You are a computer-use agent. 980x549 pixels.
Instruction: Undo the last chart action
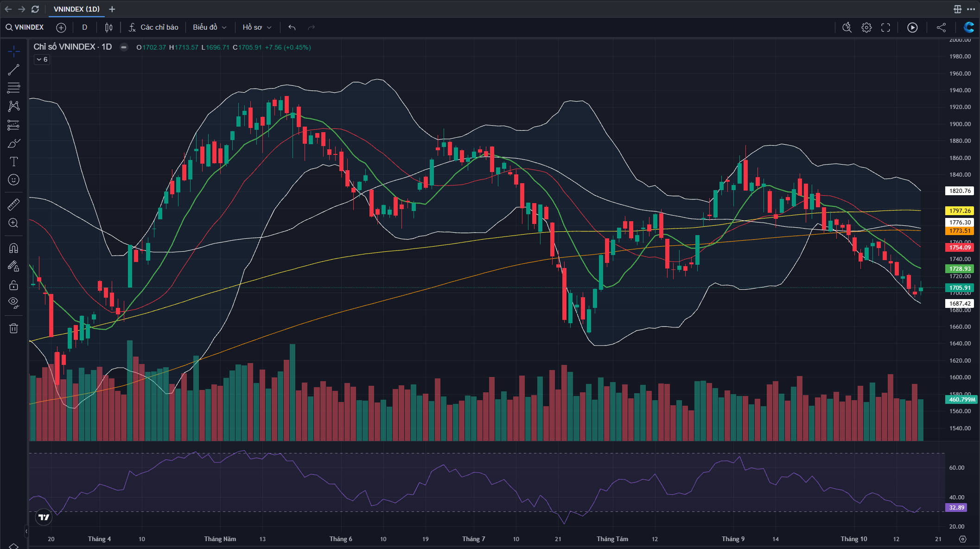click(x=292, y=27)
